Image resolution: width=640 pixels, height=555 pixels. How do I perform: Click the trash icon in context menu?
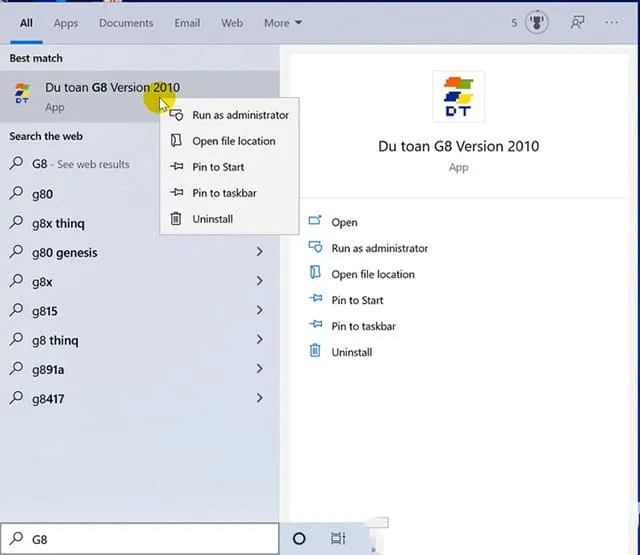click(176, 219)
